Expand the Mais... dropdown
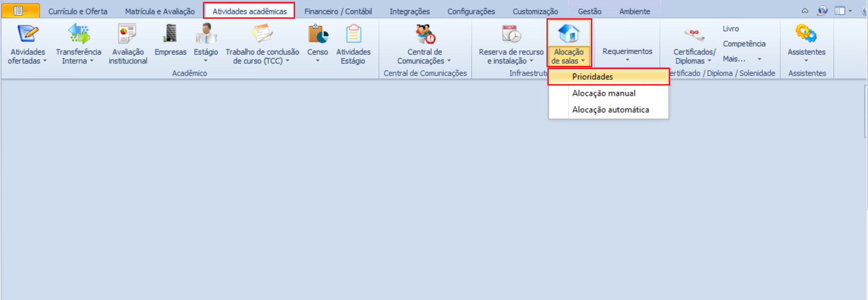 [x=759, y=59]
